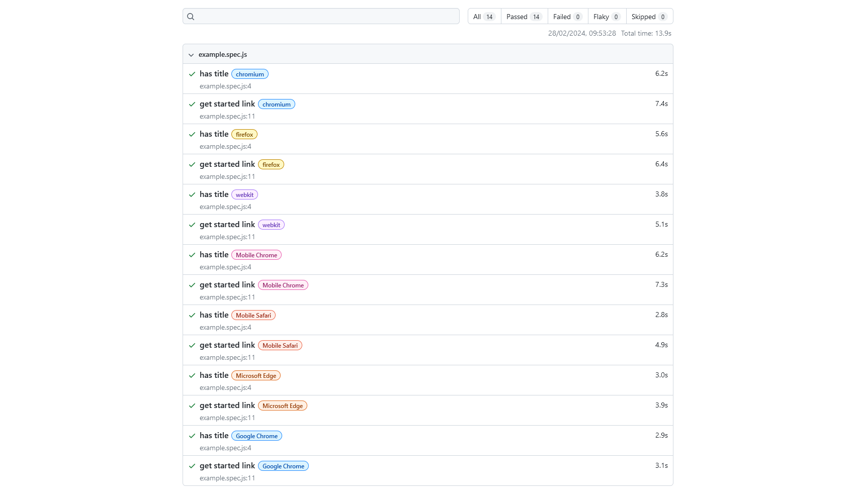Open get started link Google Chrome test
The height and width of the screenshot is (504, 856).
pos(227,466)
